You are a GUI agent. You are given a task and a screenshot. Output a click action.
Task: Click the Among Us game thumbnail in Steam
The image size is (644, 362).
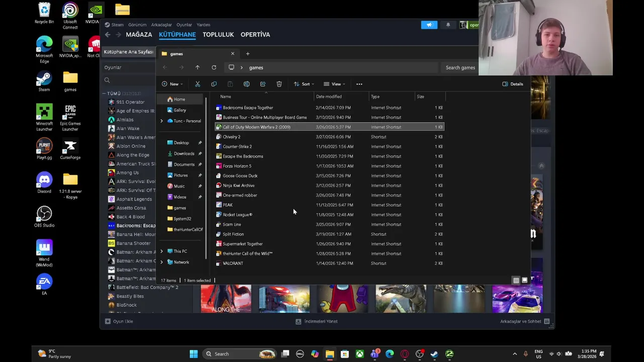coord(343,299)
